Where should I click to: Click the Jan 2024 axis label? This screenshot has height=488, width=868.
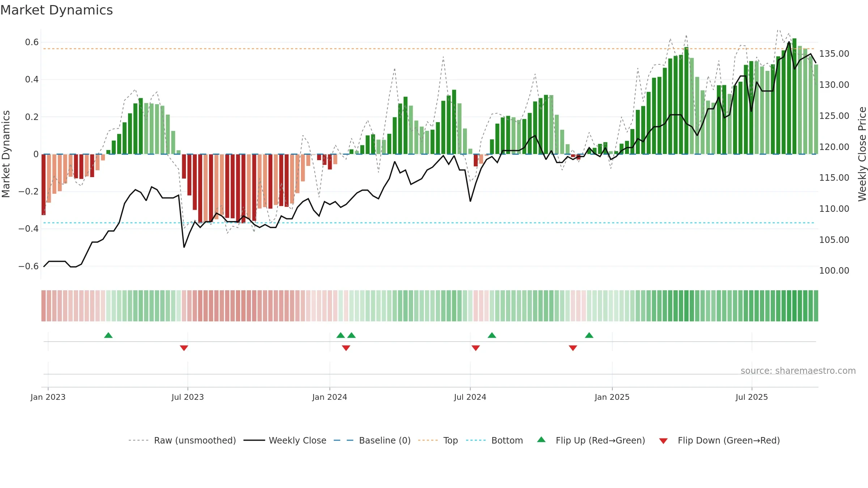click(330, 397)
